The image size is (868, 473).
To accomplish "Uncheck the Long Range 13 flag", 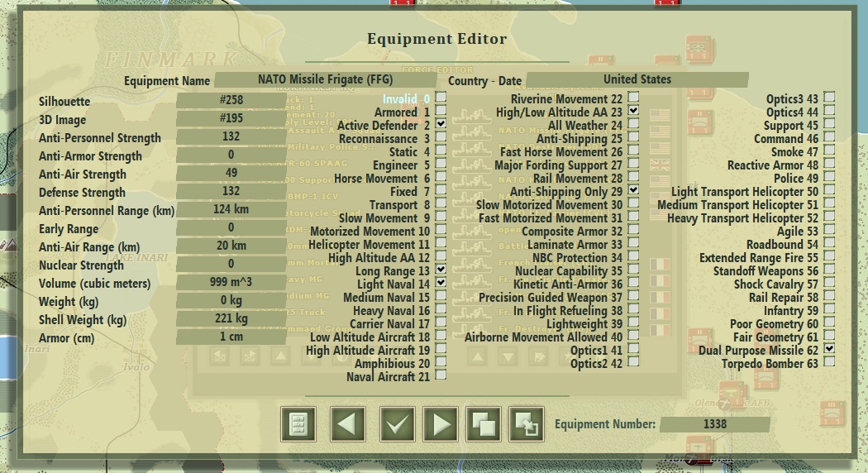I will click(x=441, y=270).
